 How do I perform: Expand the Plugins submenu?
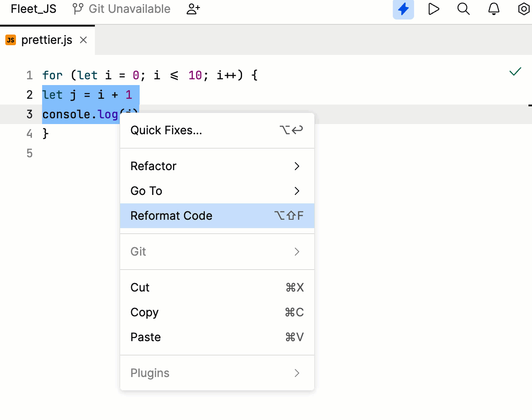150,373
